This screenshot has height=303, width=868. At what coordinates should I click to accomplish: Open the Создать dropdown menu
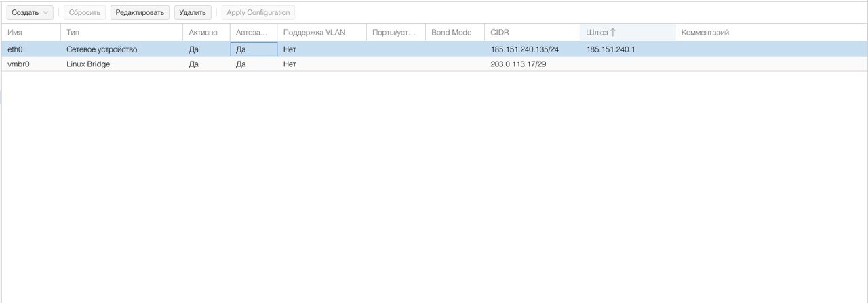coord(30,12)
